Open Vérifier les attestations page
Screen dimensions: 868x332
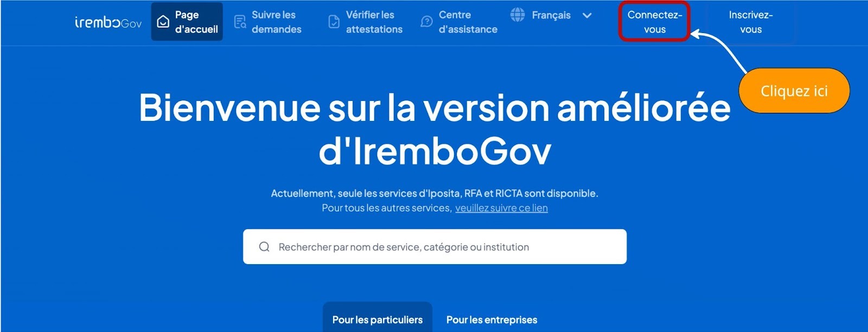[366, 22]
